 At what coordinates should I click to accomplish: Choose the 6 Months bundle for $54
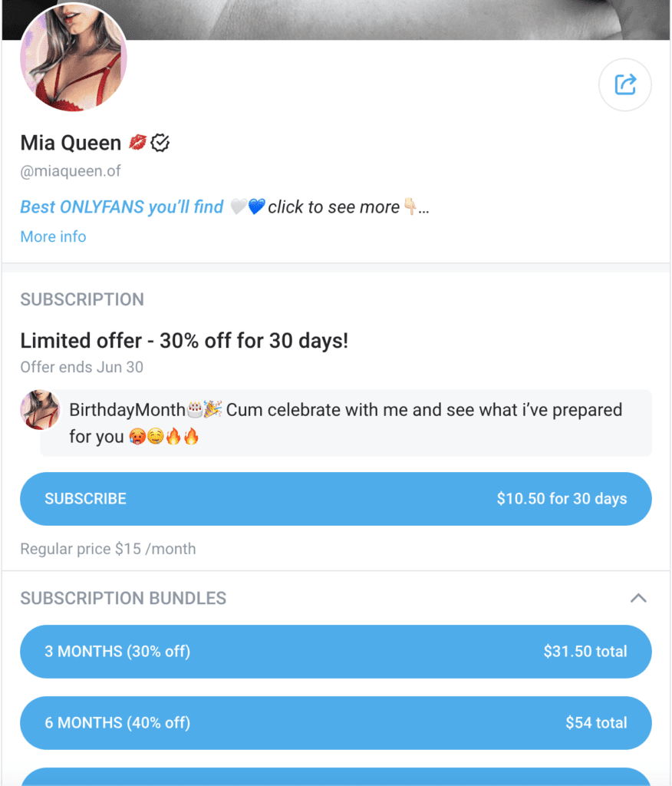point(335,722)
